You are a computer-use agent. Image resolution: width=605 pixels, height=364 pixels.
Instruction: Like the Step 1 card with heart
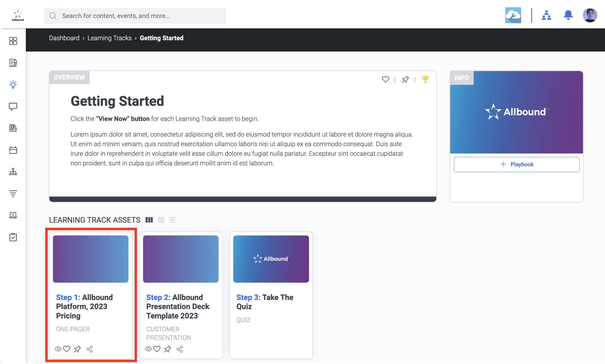pyautogui.click(x=67, y=349)
